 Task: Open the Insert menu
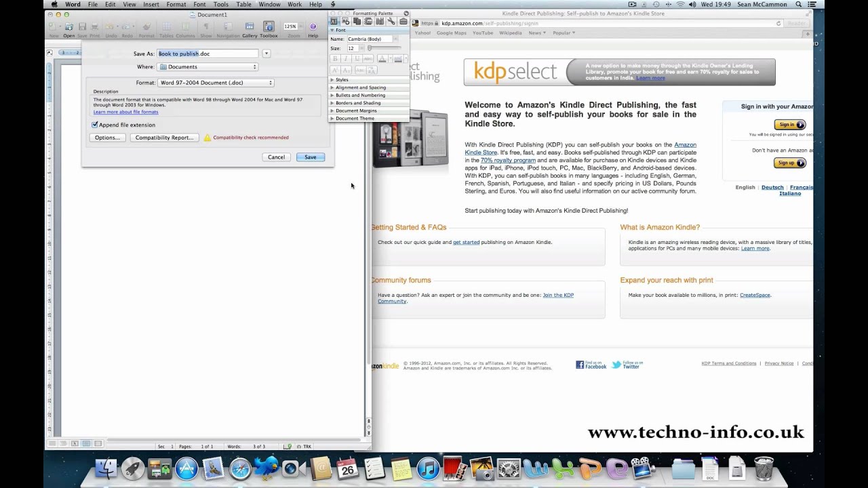point(151,4)
